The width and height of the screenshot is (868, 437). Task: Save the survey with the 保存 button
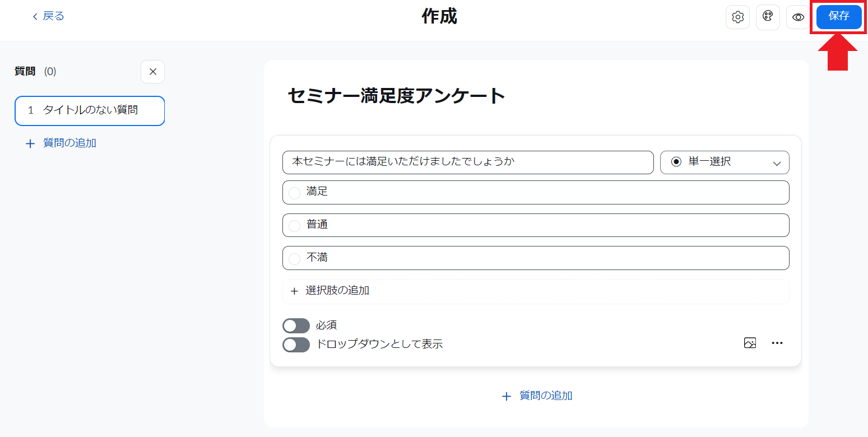(x=839, y=17)
